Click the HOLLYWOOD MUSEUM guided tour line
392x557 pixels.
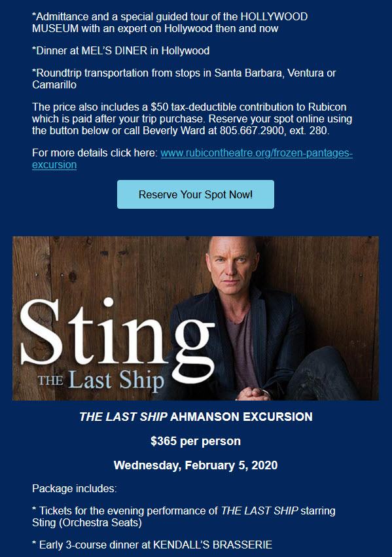click(x=169, y=23)
